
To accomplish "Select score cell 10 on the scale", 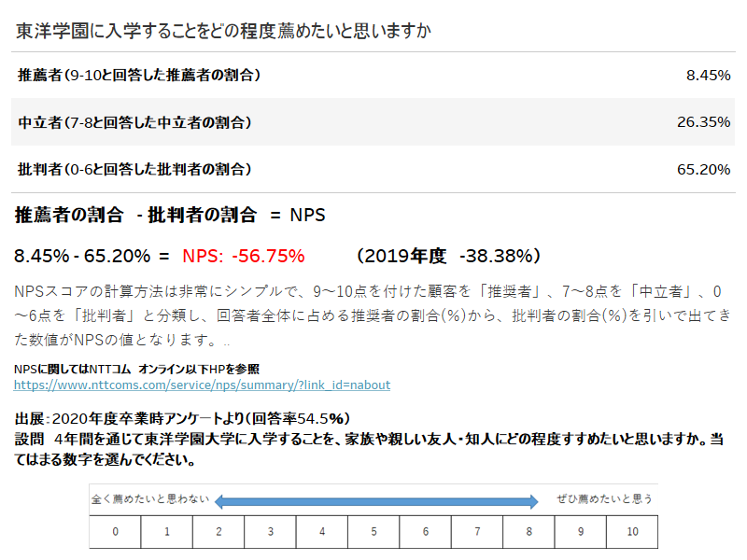I will click(632, 531).
